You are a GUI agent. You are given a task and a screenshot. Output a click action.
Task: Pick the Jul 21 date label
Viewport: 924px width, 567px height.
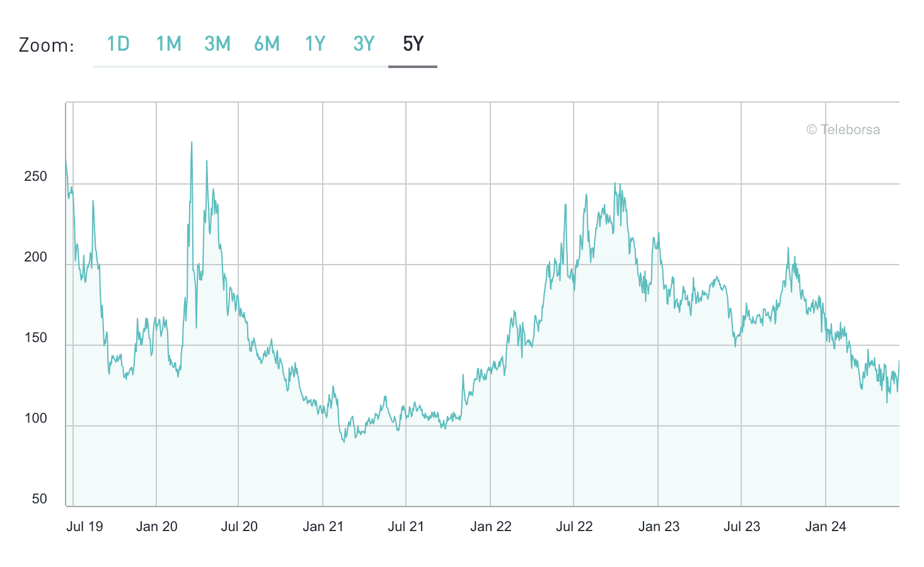tap(406, 527)
